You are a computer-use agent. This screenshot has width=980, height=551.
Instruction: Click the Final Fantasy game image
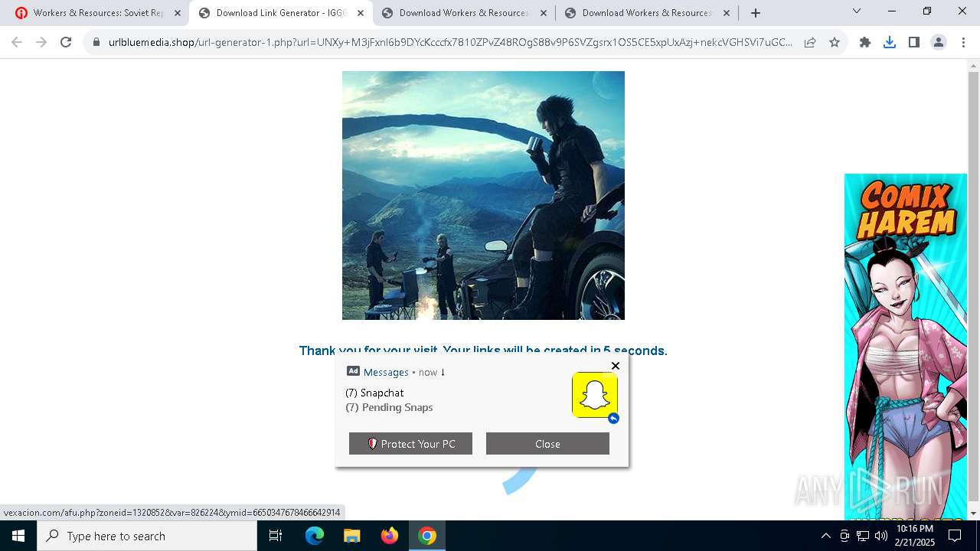(483, 195)
